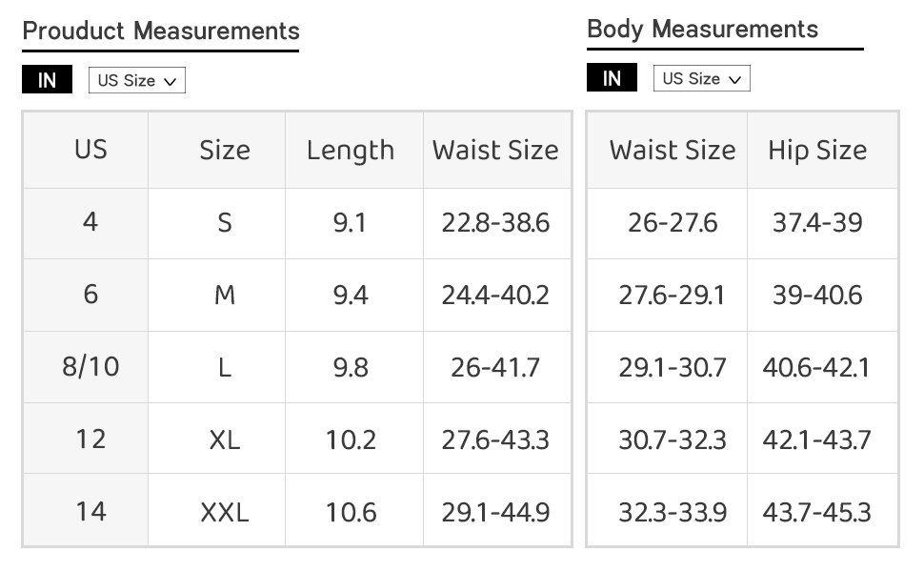Click the 43.7-45.3 hip size cell
Image resolution: width=924 pixels, height=572 pixels.
(x=817, y=511)
